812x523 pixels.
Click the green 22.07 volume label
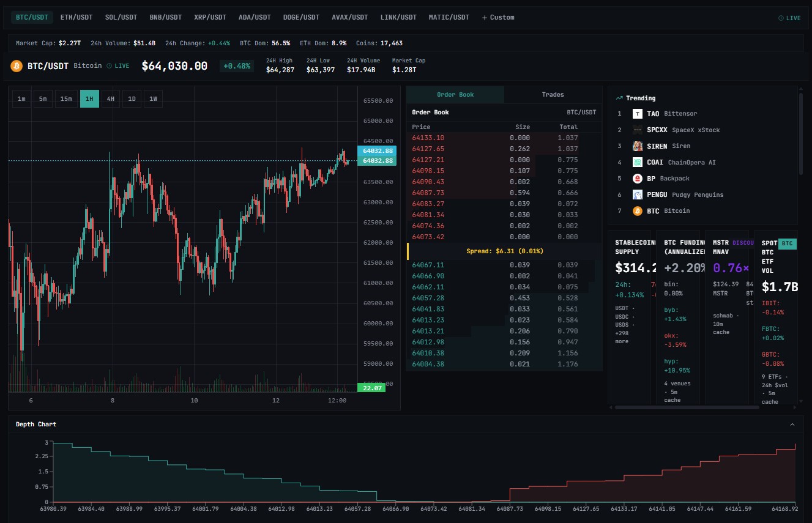[x=373, y=388]
